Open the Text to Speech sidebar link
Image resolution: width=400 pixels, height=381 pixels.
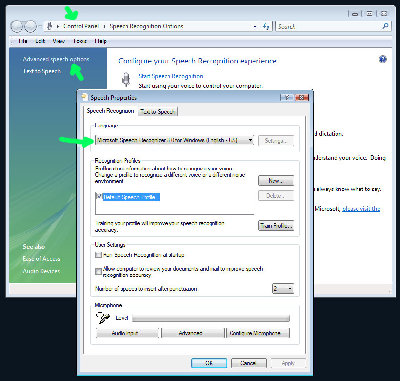click(42, 71)
